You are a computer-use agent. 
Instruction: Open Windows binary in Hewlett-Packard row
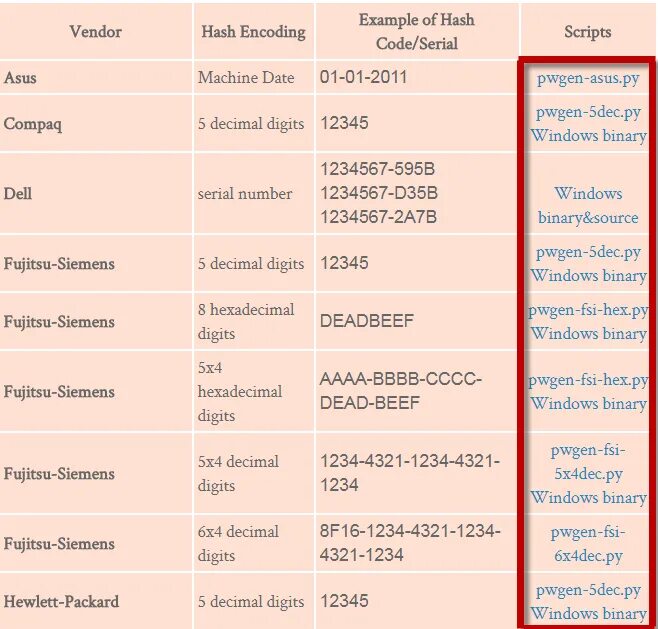coord(588,613)
